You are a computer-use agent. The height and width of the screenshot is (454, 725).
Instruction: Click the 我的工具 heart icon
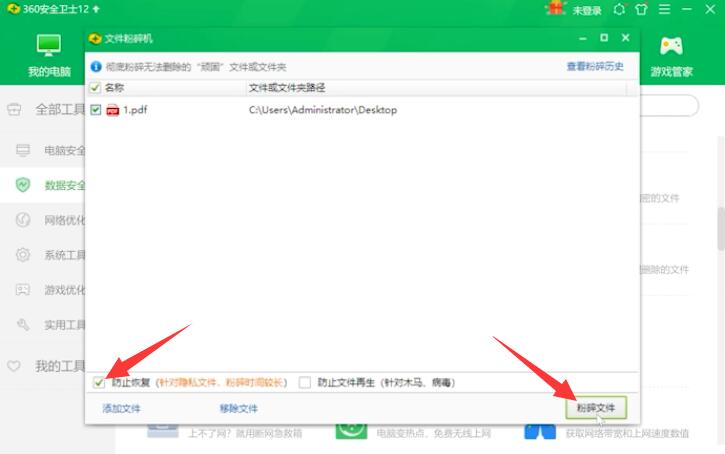[14, 366]
